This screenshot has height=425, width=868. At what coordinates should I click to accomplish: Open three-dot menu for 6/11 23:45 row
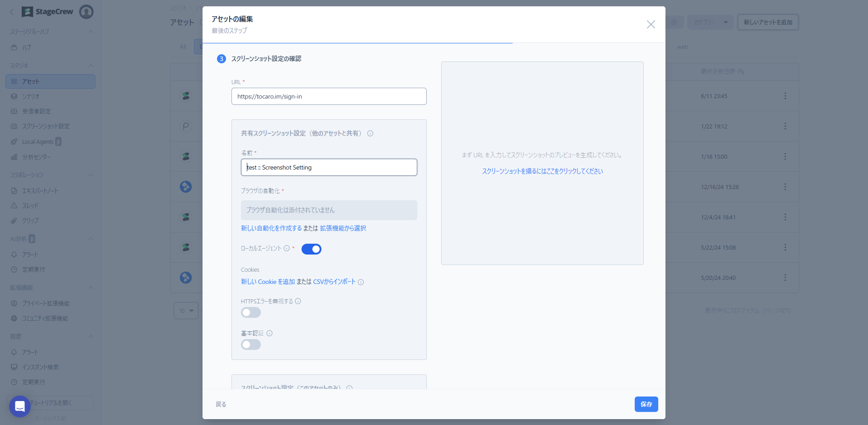tap(785, 96)
